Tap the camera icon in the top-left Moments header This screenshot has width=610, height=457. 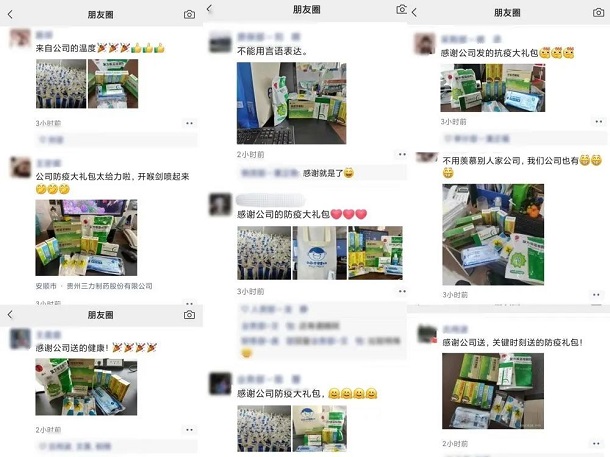click(189, 15)
